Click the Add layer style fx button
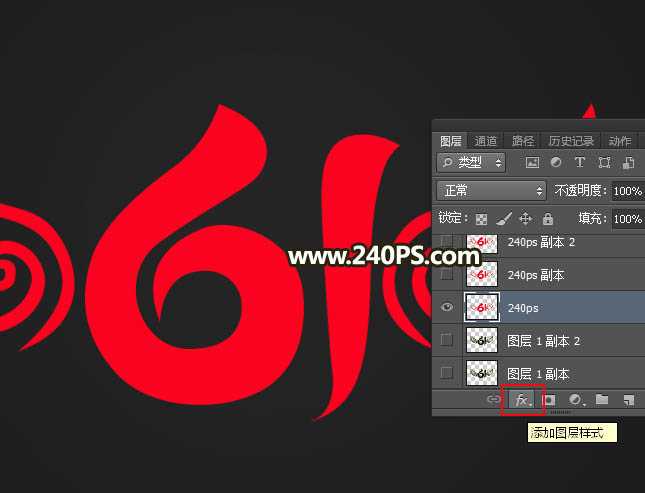The width and height of the screenshot is (645, 493). 521,400
